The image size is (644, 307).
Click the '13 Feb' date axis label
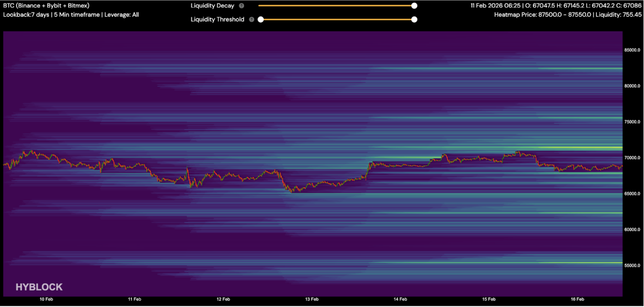312,299
